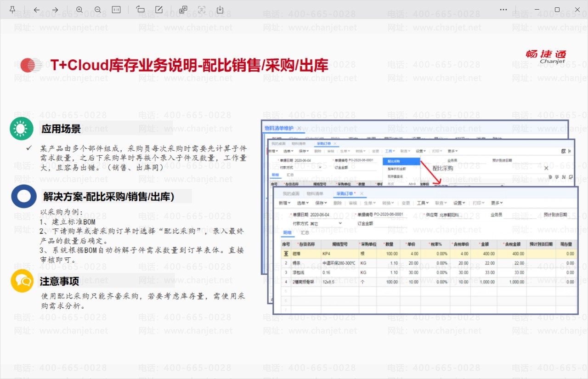
Task: Open the 汇总 tab in front screenshot
Action: pos(305,233)
